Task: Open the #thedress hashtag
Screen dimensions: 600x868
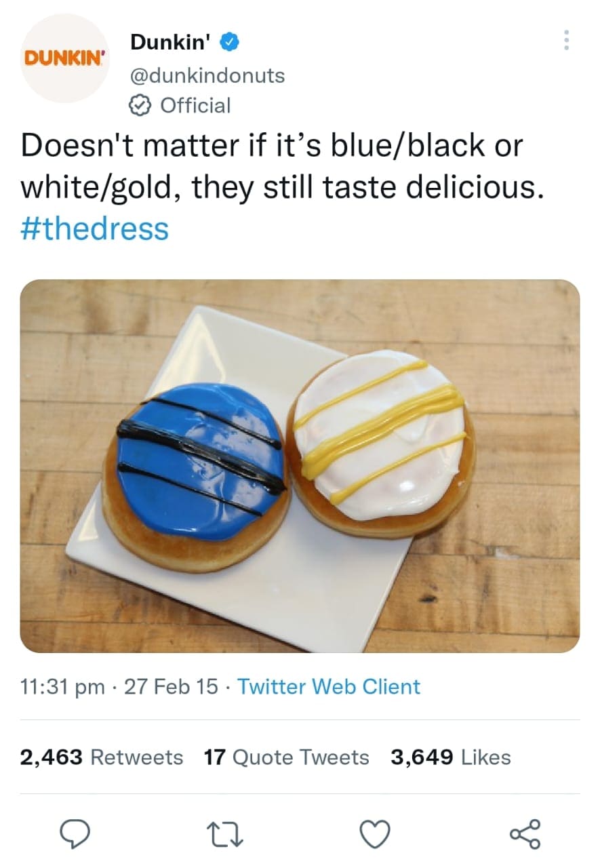Action: (x=94, y=230)
